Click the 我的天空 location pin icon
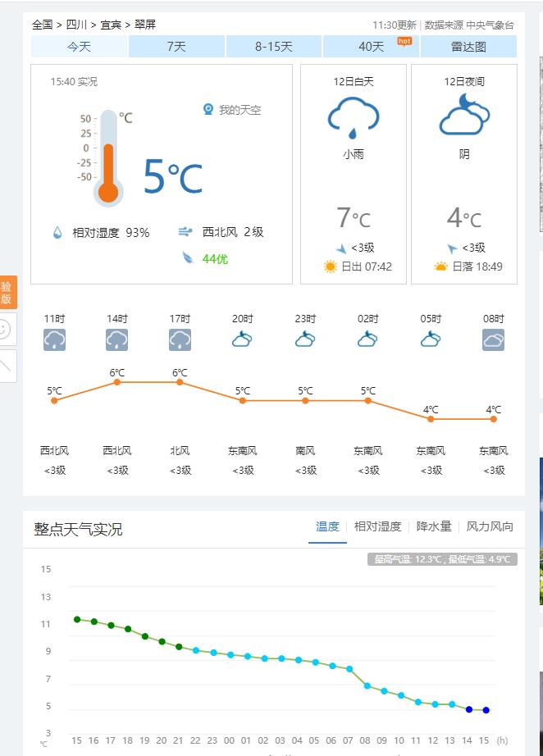 (208, 109)
